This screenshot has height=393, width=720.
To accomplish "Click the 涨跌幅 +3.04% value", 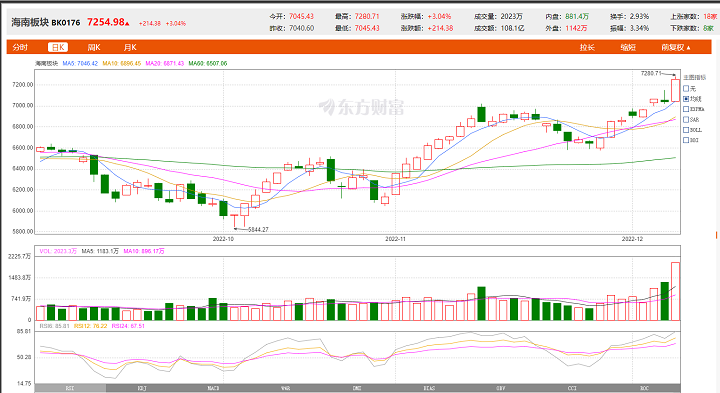I will (x=439, y=16).
